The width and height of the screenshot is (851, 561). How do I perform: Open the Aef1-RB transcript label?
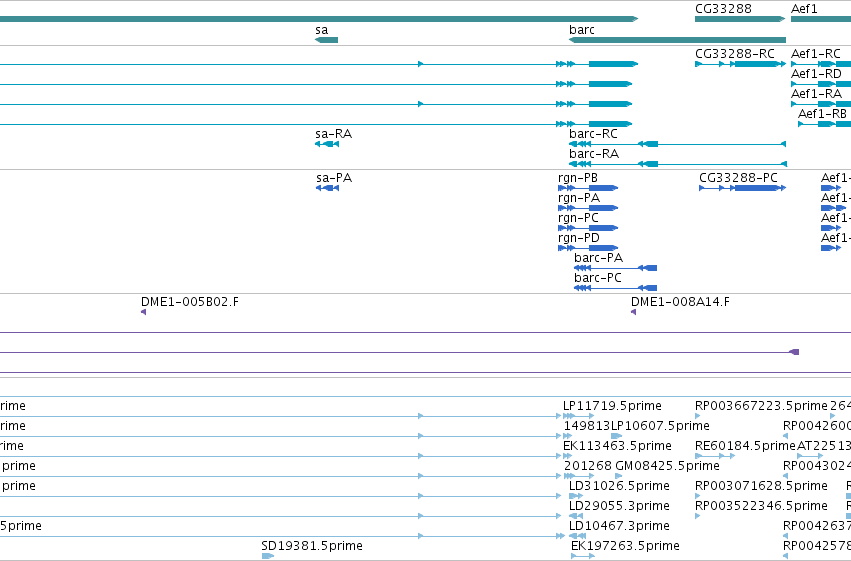[x=822, y=114]
